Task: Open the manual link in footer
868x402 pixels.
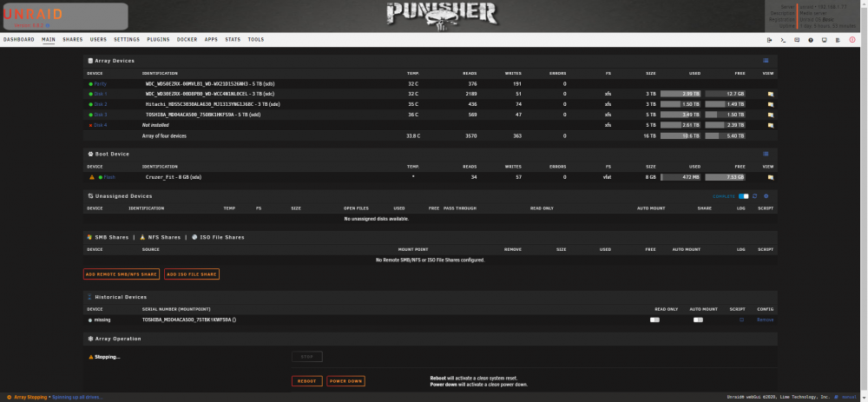Action: tap(849, 398)
